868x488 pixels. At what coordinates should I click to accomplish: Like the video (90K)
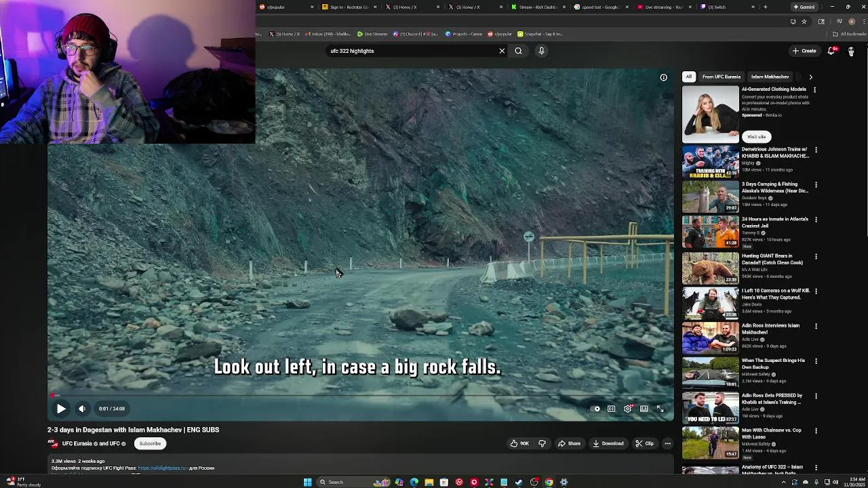coord(519,444)
